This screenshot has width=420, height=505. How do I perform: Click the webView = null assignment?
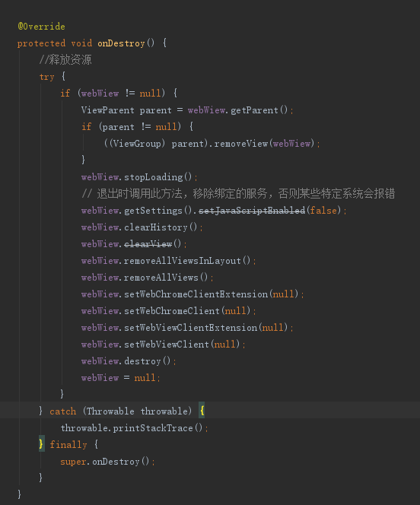pyautogui.click(x=120, y=377)
